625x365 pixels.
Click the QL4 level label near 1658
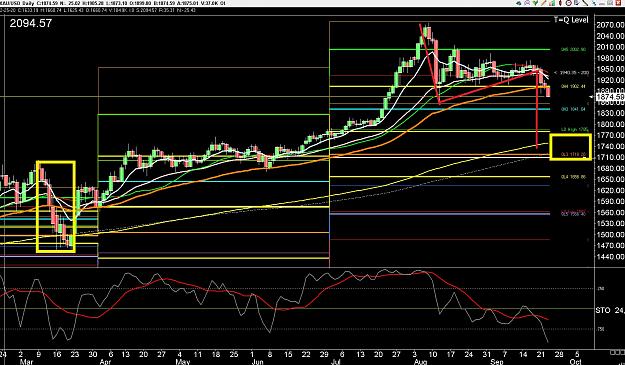[574, 176]
